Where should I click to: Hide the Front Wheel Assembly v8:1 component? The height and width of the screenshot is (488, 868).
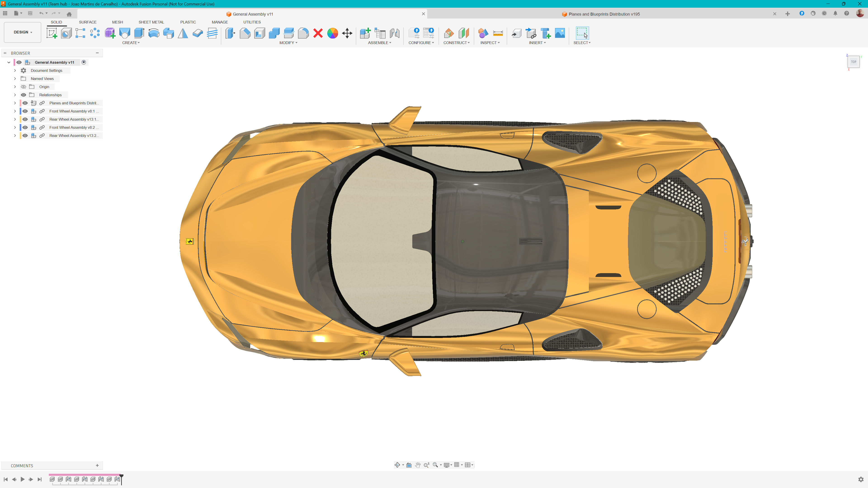25,111
